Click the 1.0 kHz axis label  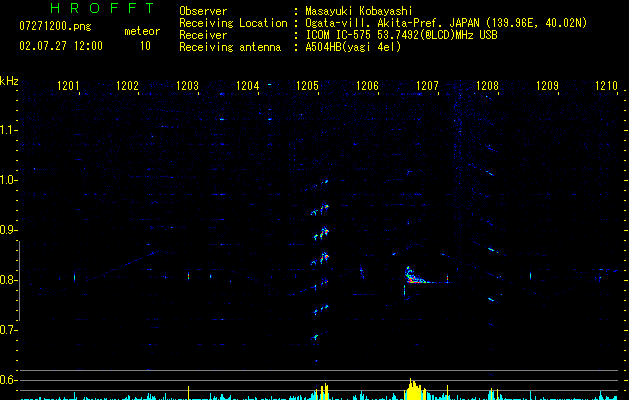(x=8, y=180)
